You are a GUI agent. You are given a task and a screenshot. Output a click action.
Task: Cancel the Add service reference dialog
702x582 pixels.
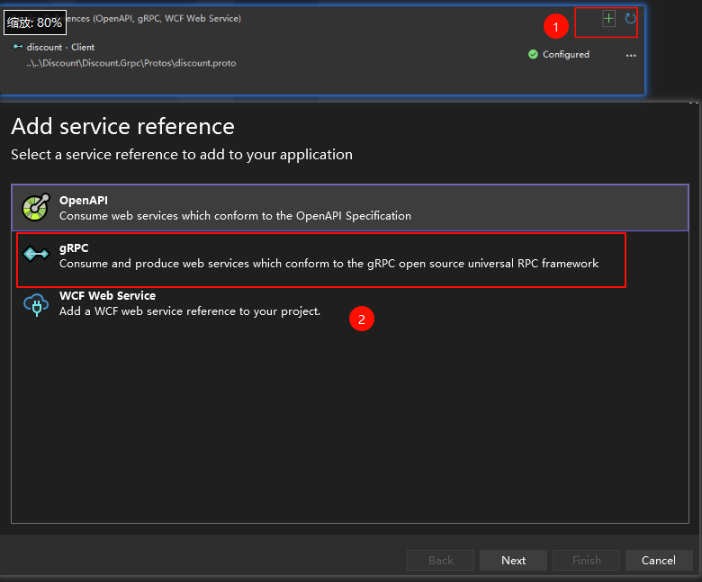click(659, 561)
